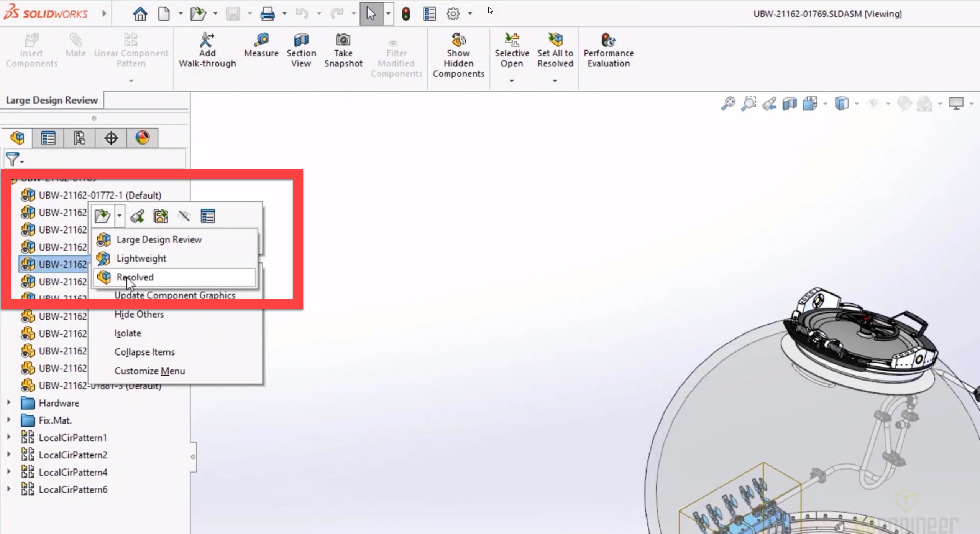The height and width of the screenshot is (534, 980).
Task: Click View Orientation icon in view toolbar
Action: coord(810,104)
